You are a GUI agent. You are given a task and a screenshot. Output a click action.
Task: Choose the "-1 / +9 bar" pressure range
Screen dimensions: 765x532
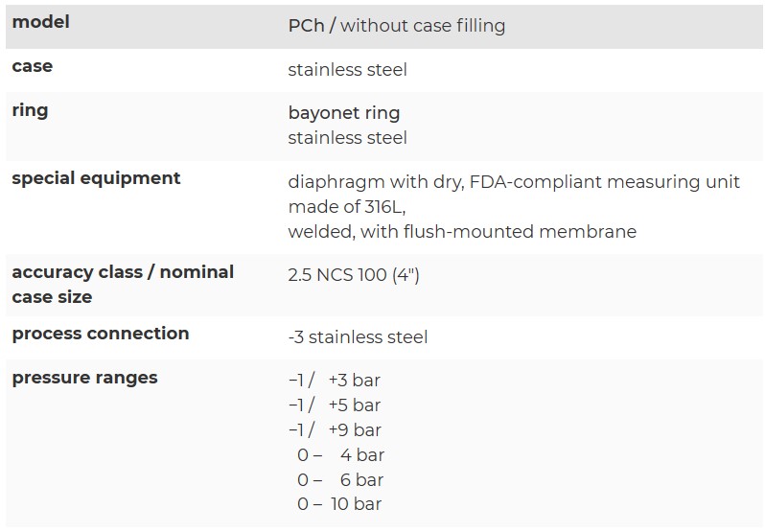tap(335, 430)
